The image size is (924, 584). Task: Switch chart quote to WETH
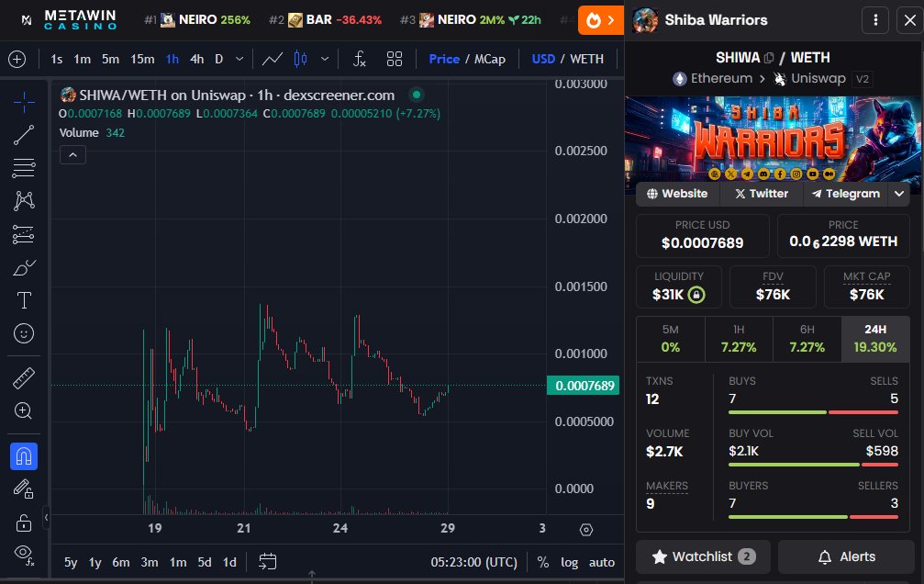tap(586, 59)
